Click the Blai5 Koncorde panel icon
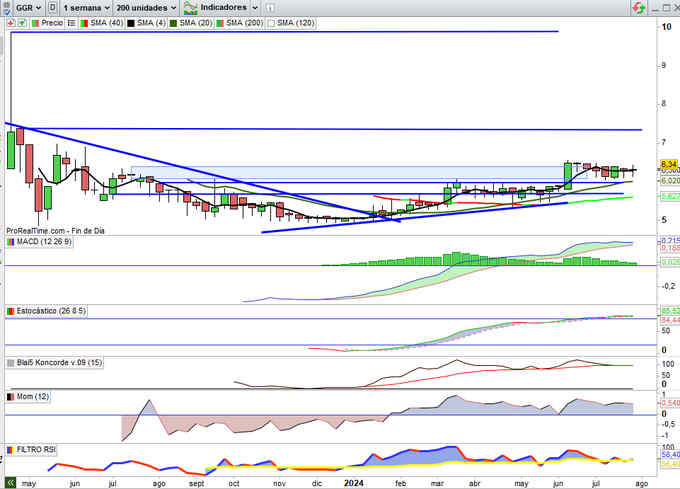This screenshot has height=489, width=680. [x=11, y=363]
